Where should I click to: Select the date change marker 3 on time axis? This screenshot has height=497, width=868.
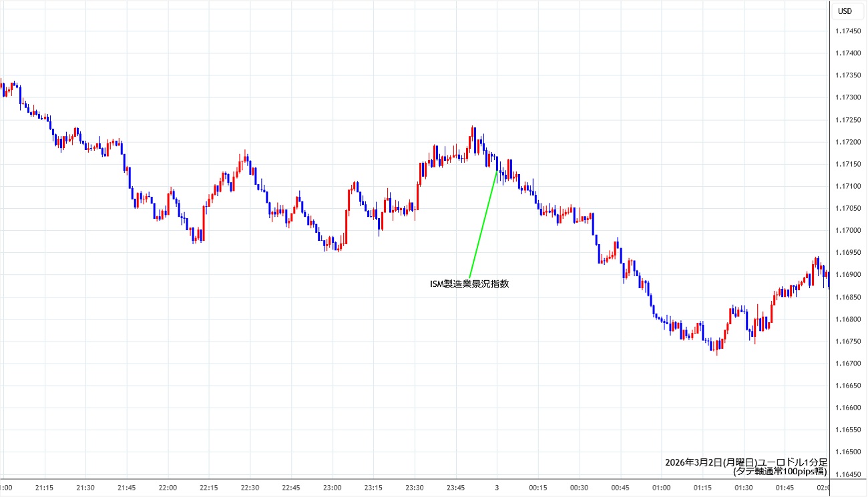click(497, 488)
